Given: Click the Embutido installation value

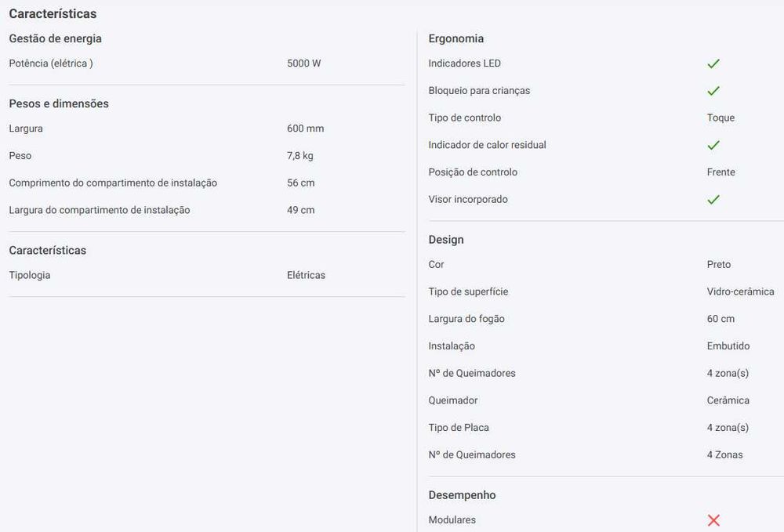Looking at the screenshot, I should tap(728, 346).
